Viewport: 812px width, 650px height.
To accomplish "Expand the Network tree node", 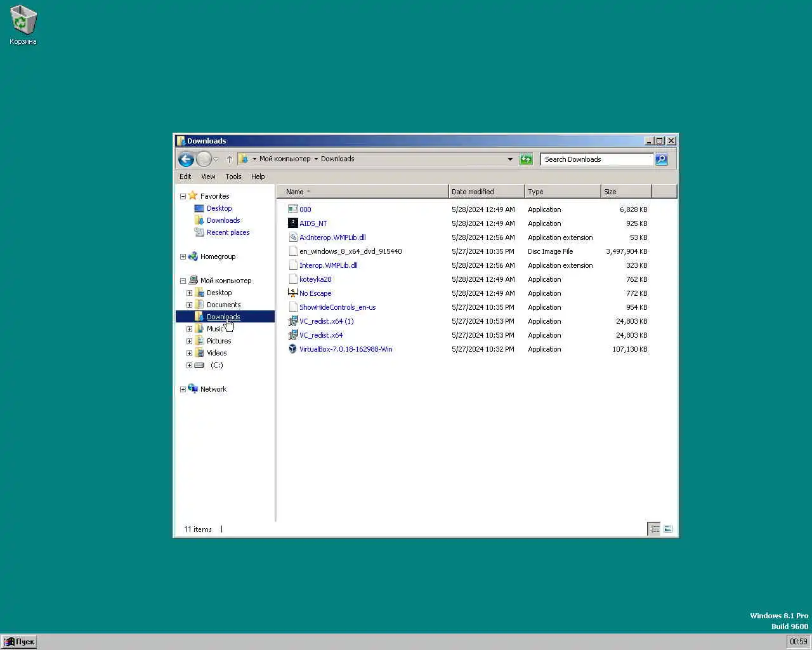I will 183,390.
